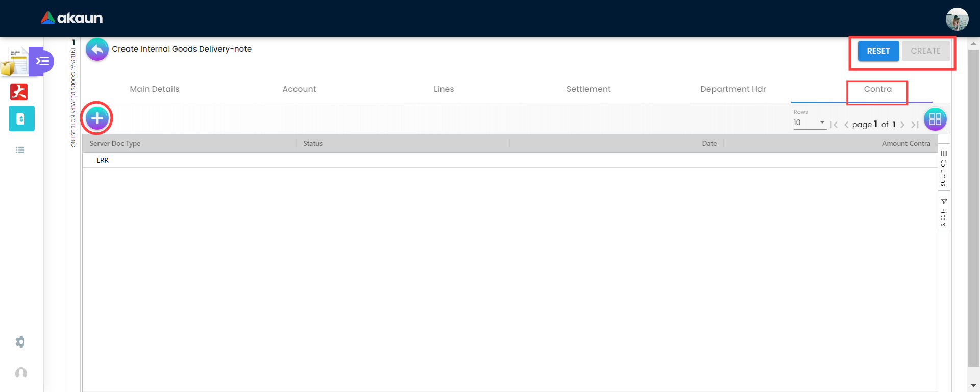
Task: Click the Create Internal Goods Delivery-note title
Action: coord(182,49)
